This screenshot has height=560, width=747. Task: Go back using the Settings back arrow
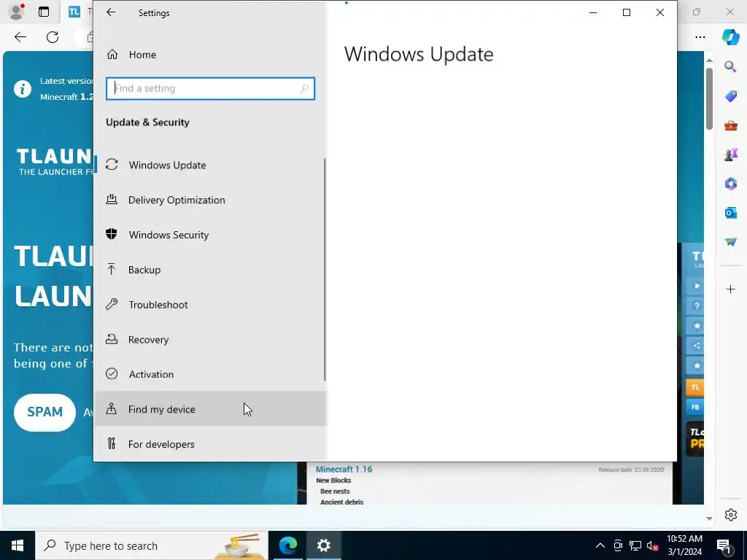(111, 13)
